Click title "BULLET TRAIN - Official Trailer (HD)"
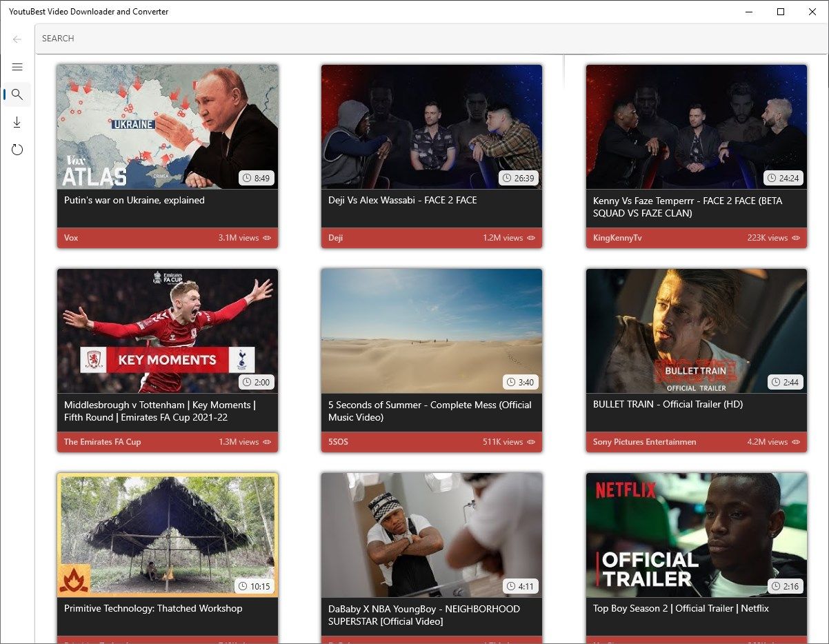The height and width of the screenshot is (644, 829). pos(668,404)
